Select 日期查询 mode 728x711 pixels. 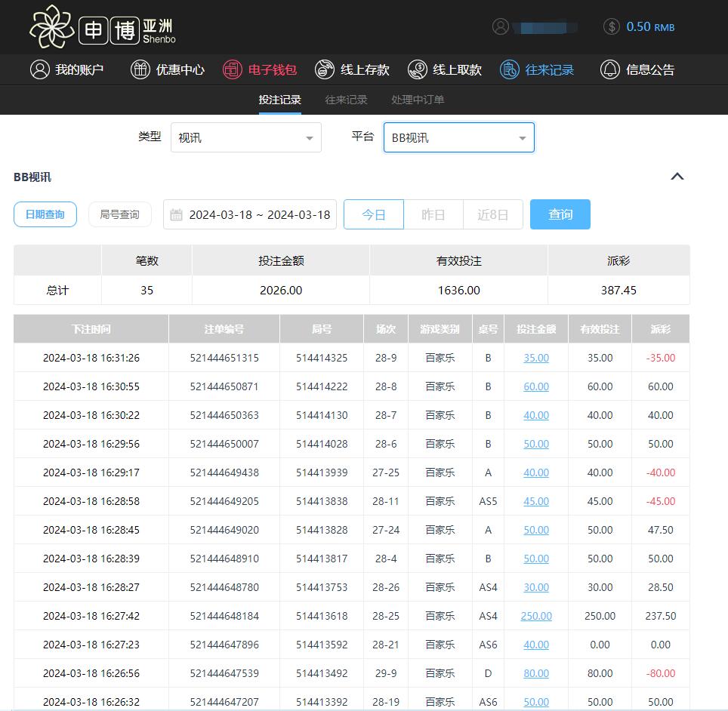pyautogui.click(x=45, y=214)
